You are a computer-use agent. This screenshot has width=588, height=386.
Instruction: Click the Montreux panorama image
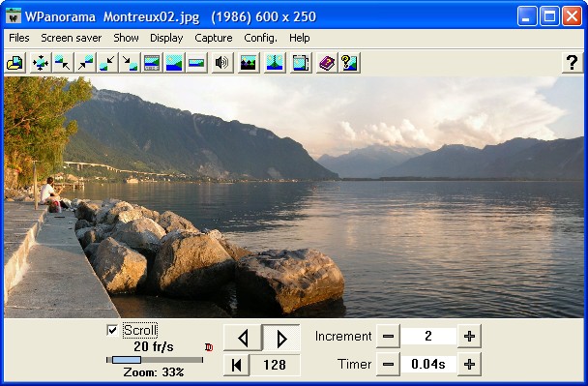294,197
